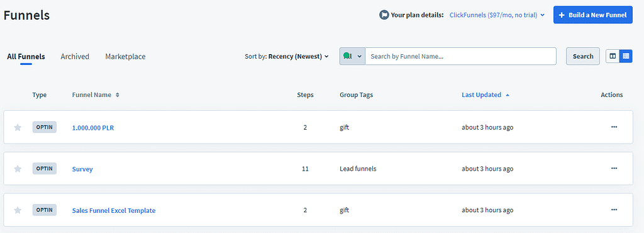Open the Marketplace tab
The height and width of the screenshot is (233, 644).
pyautogui.click(x=125, y=57)
